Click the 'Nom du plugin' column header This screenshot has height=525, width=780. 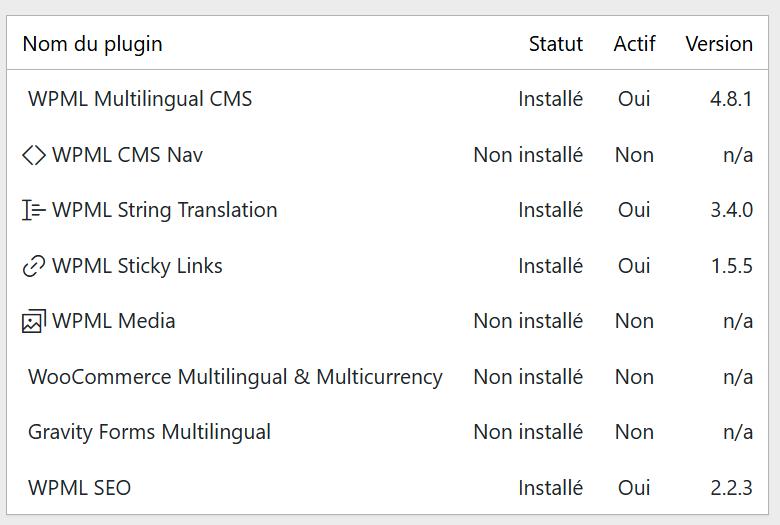click(92, 44)
